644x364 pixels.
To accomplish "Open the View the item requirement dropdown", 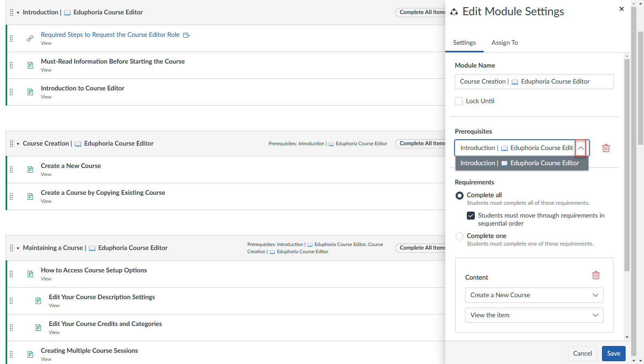I will click(x=534, y=315).
